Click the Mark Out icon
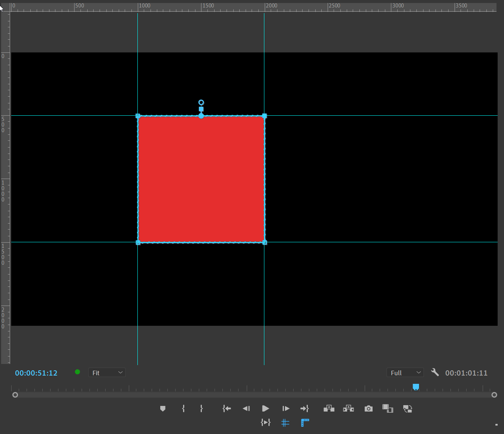Screen dimensions: 504x434 pos(201,409)
